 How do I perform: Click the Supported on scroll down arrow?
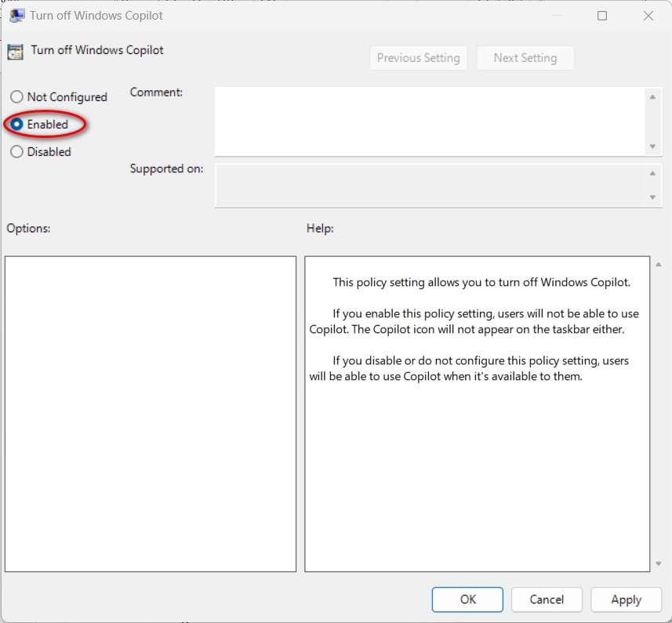652,197
